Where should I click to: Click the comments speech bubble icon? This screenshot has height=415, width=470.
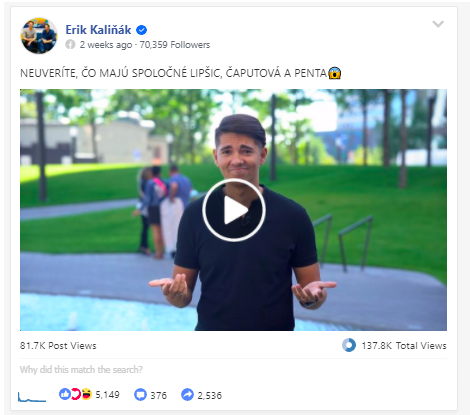click(x=140, y=395)
